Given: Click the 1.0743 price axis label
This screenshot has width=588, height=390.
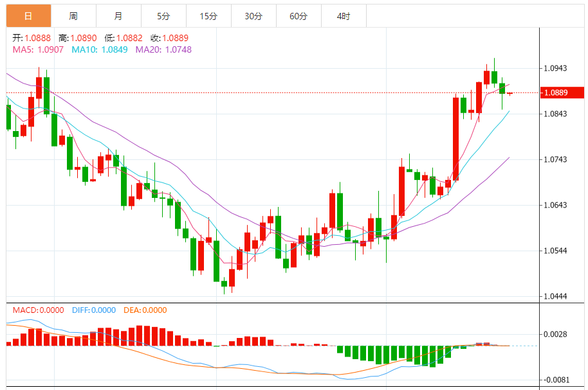Looking at the screenshot, I should [555, 159].
